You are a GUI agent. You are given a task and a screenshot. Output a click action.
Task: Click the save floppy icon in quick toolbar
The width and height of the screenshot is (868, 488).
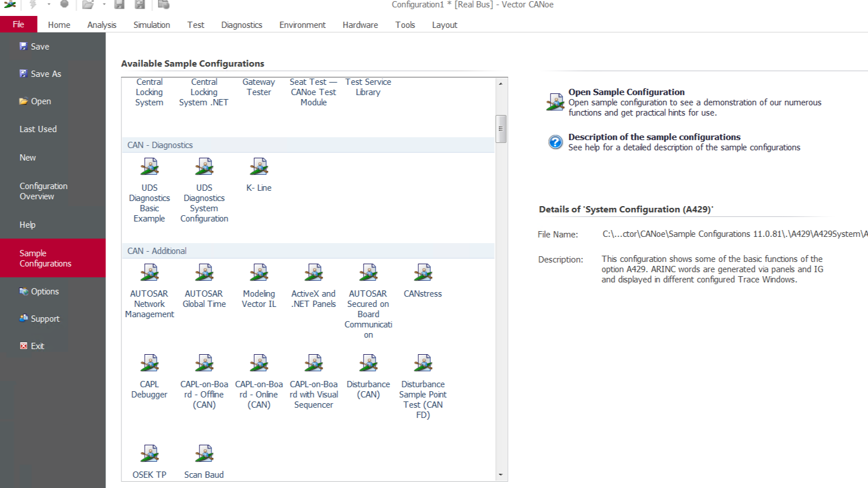point(119,5)
